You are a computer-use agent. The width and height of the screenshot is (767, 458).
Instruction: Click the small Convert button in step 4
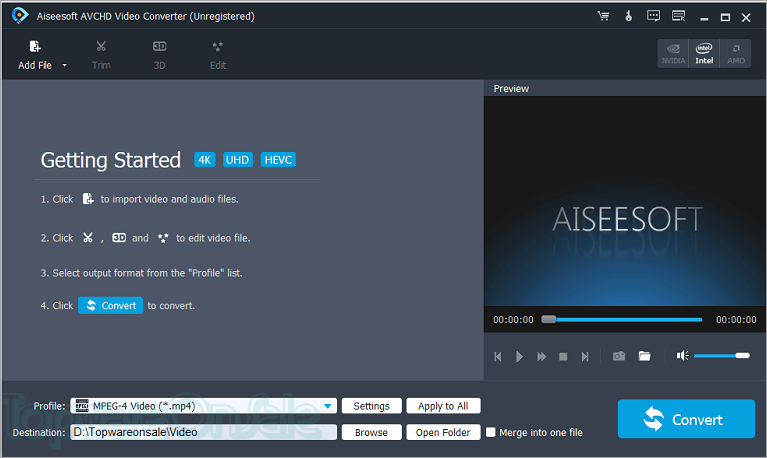click(111, 305)
